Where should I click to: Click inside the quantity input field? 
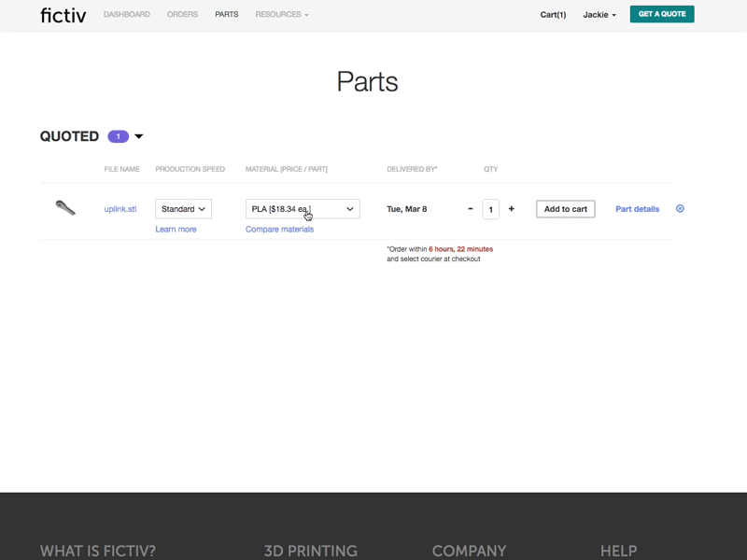[492, 209]
